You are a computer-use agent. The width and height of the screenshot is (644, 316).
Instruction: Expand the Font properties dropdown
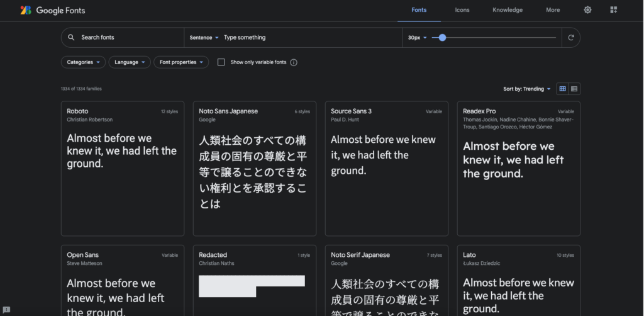pos(181,62)
